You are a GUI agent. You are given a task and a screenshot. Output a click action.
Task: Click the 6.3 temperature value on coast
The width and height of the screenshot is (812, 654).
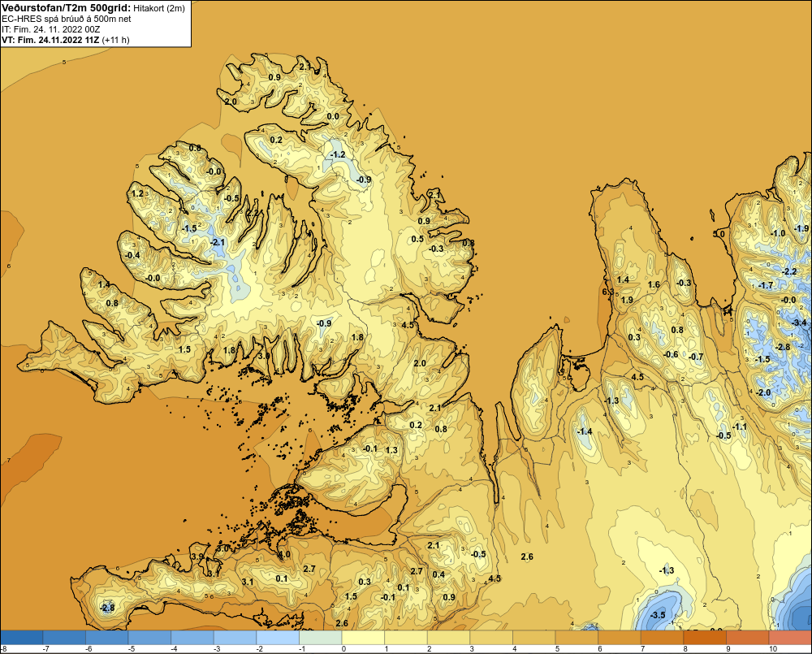pyautogui.click(x=608, y=292)
